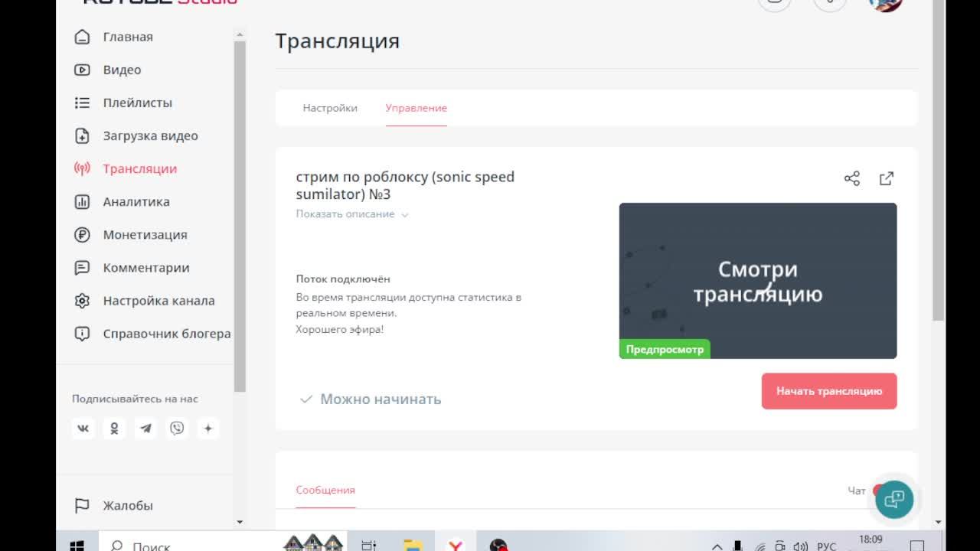Click the РУС language indicator

coord(827,546)
